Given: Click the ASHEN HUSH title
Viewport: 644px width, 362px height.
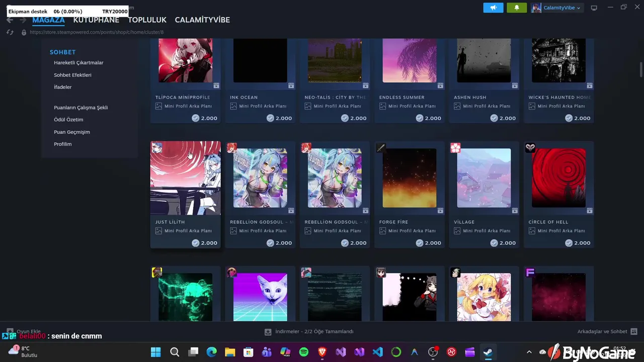Looking at the screenshot, I should [x=470, y=98].
